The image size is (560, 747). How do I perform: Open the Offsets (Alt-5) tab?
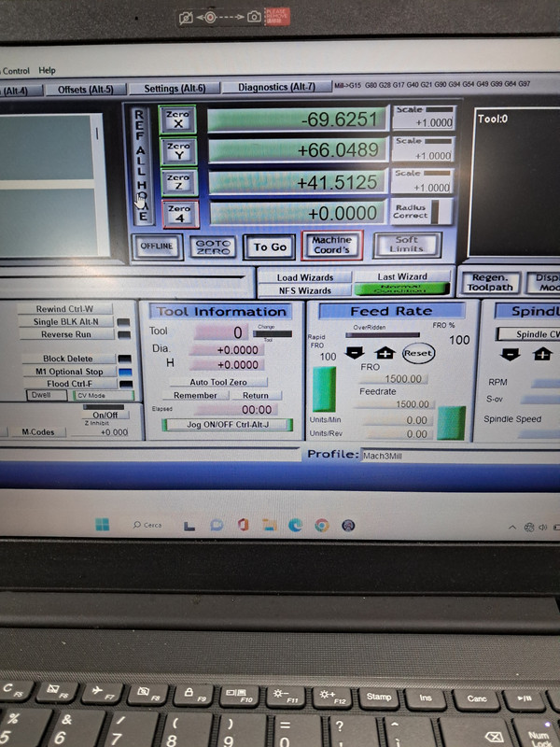coord(85,90)
